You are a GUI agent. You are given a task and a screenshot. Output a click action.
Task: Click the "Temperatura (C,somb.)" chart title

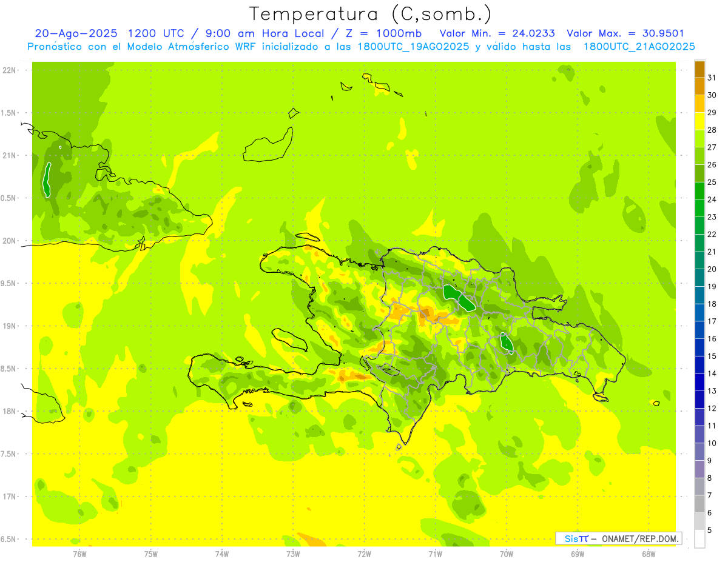pos(370,14)
